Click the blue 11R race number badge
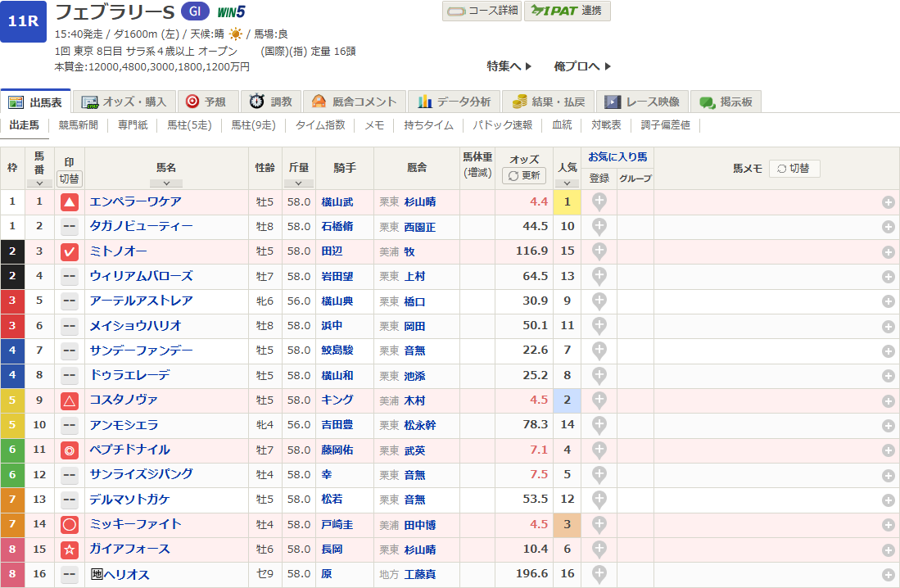Viewport: 900px width, 588px height. pos(23,22)
